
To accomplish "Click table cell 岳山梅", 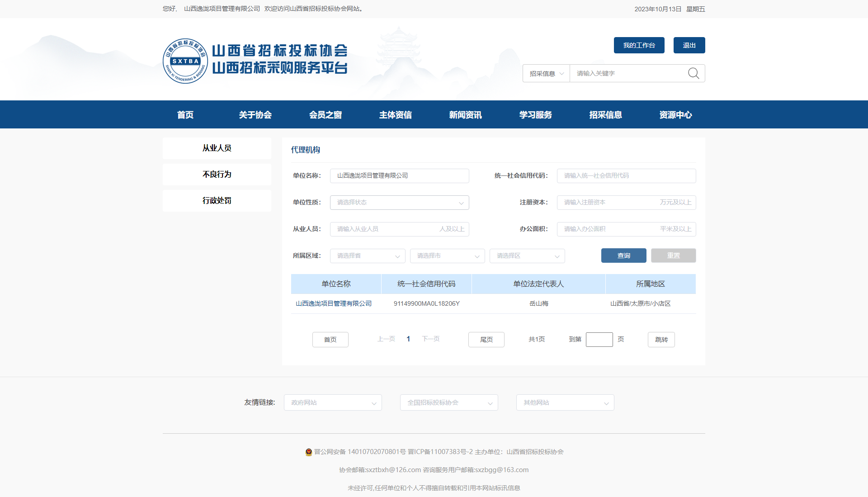I will [x=539, y=304].
